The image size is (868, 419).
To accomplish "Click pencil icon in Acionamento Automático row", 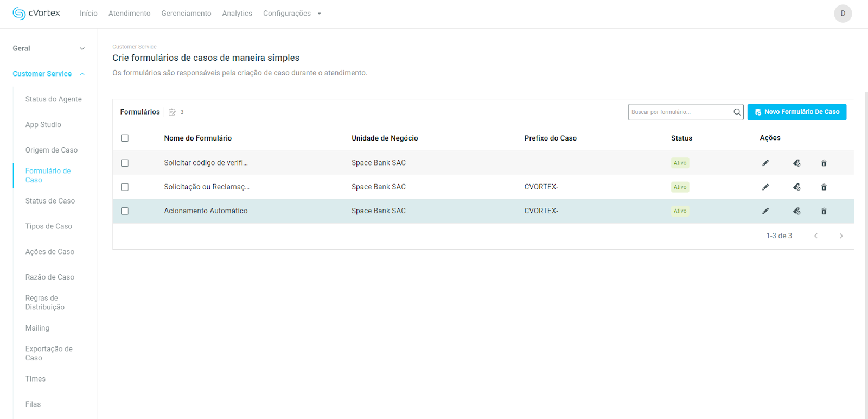I will click(765, 211).
